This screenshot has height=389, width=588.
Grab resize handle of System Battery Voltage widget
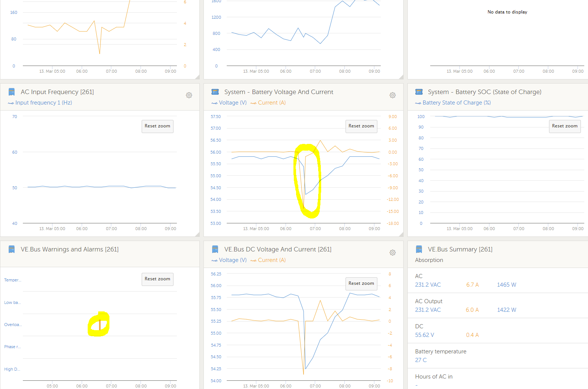click(401, 234)
